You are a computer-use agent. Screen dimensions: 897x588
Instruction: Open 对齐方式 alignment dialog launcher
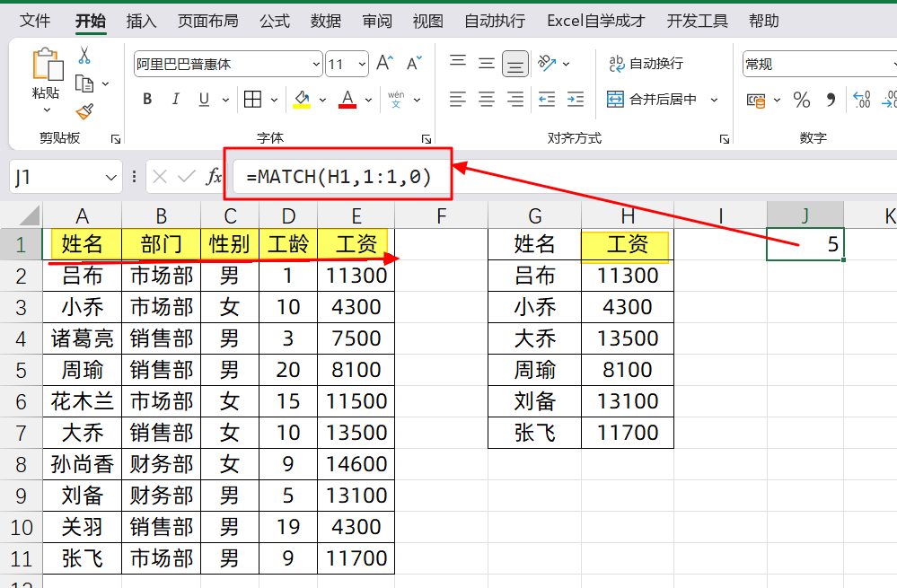(725, 138)
